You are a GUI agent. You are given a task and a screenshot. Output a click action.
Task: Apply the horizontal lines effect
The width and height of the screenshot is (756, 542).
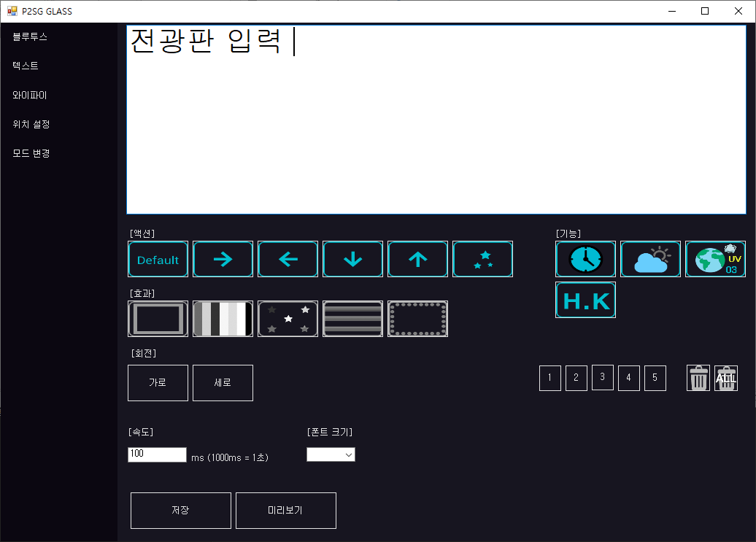(x=353, y=319)
